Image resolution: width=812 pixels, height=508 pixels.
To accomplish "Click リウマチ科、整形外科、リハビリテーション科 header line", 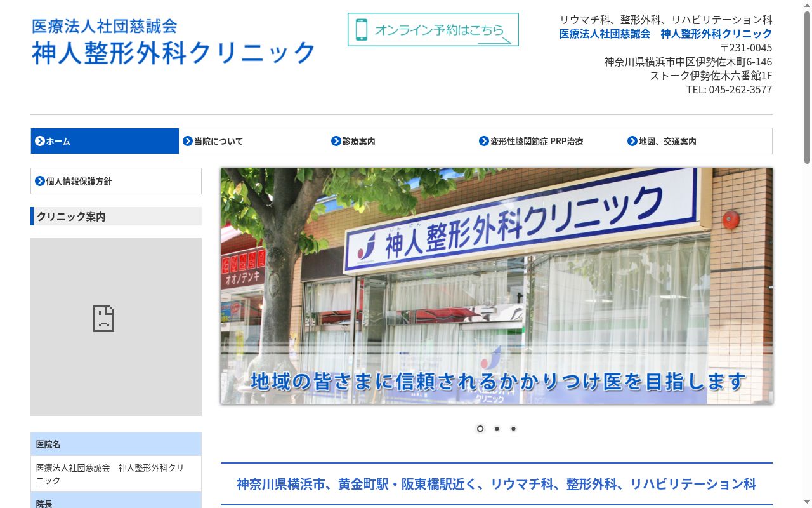I will [665, 20].
